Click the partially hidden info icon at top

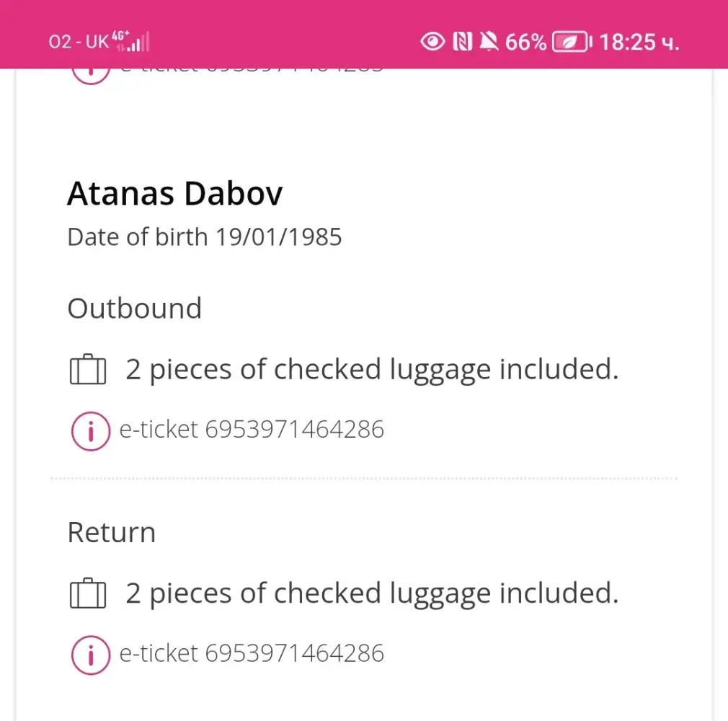(x=91, y=74)
